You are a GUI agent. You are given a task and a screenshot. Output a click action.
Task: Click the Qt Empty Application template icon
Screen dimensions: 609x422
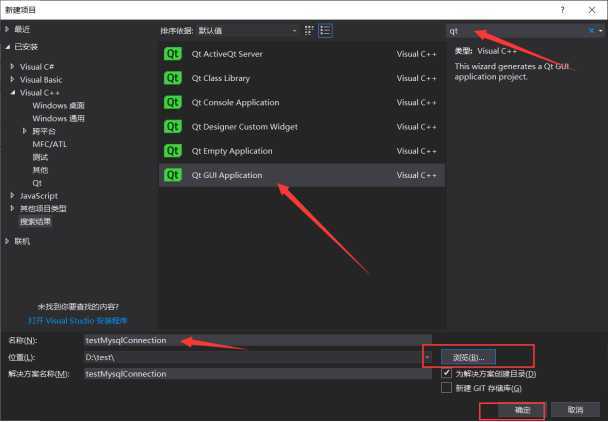(173, 151)
